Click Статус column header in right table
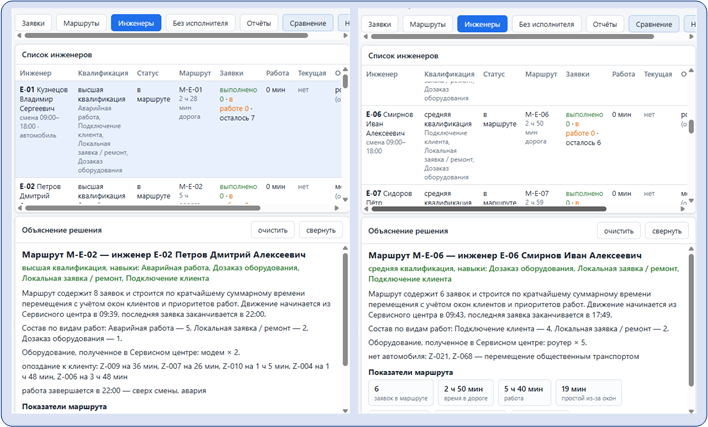 (494, 74)
